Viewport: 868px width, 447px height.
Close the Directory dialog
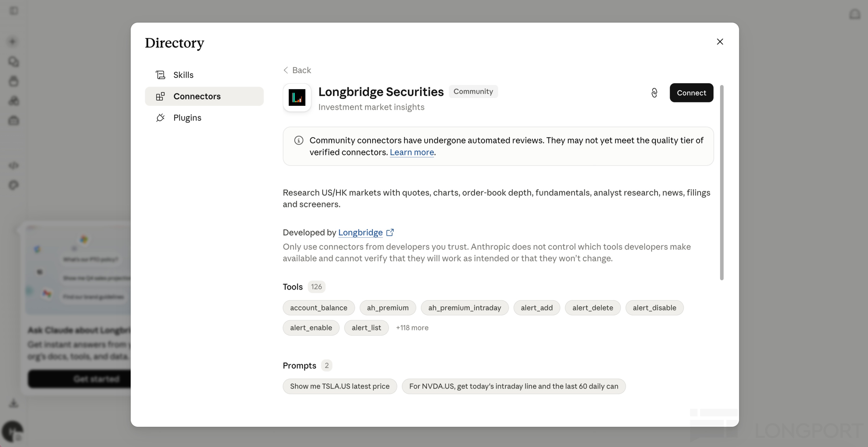pyautogui.click(x=720, y=42)
